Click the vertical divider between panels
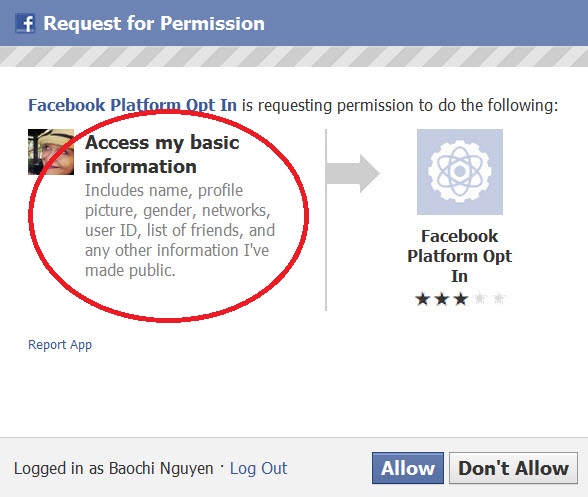The width and height of the screenshot is (588, 497). point(326,220)
